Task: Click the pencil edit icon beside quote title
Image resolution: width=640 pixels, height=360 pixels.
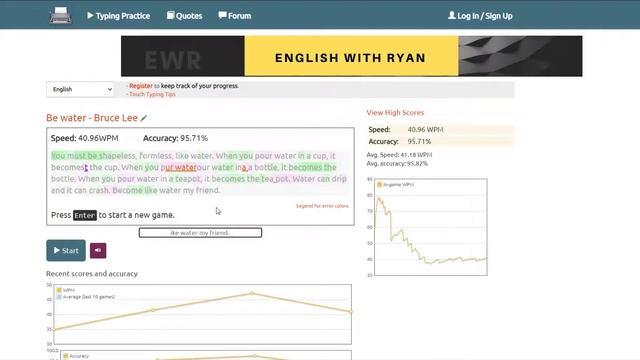Action: (x=144, y=118)
